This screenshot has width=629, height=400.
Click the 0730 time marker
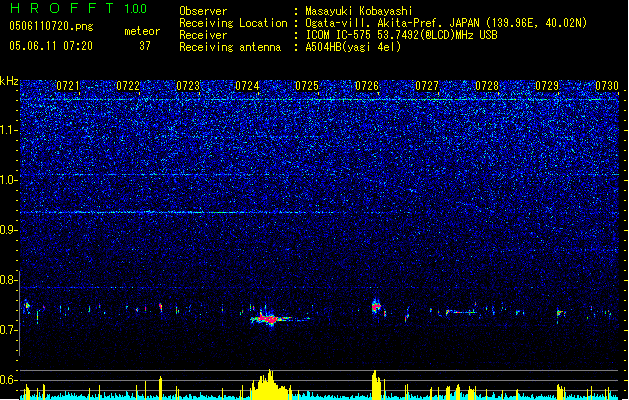coord(607,86)
